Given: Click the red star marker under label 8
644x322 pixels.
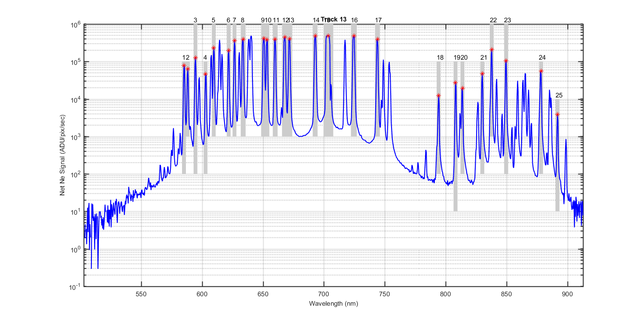Looking at the screenshot, I should (x=243, y=39).
